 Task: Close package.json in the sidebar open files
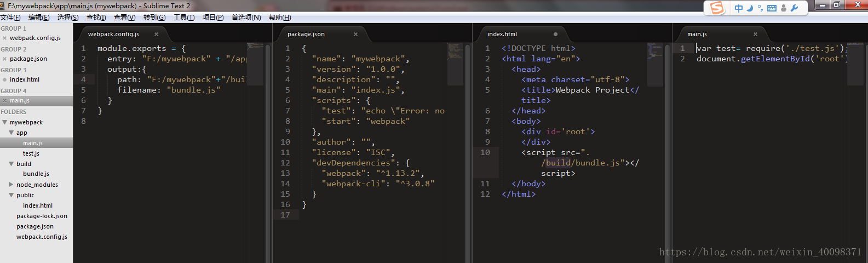coord(4,59)
